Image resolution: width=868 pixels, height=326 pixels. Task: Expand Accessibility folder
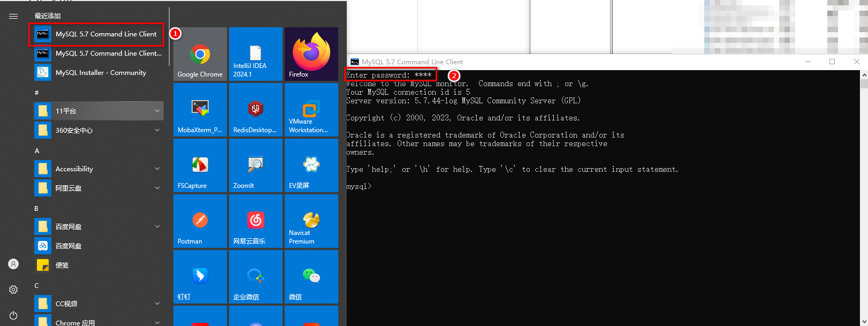[x=98, y=169]
